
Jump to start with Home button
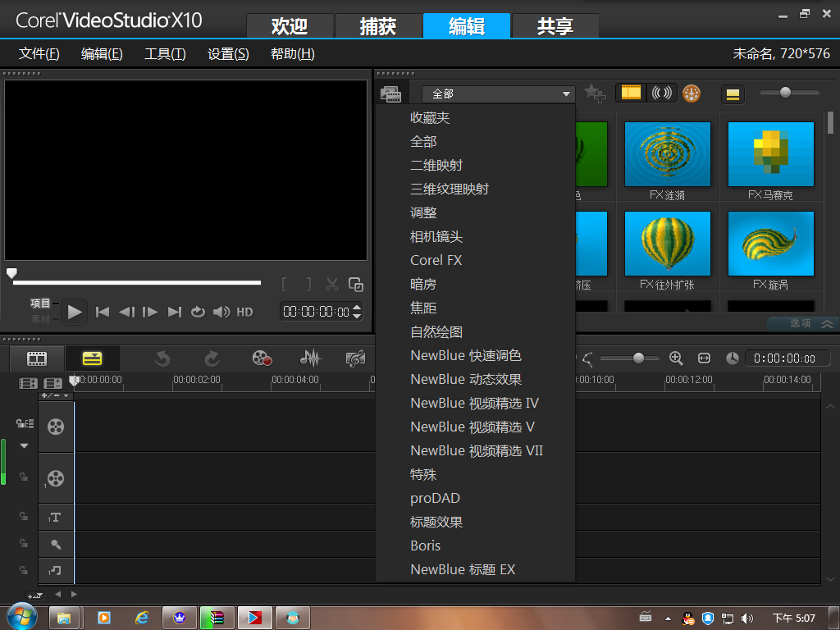pos(103,313)
